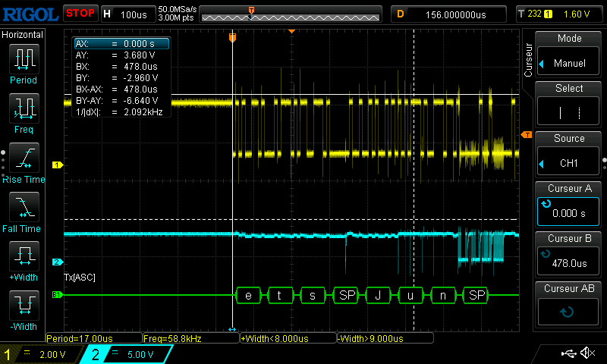Image resolution: width=607 pixels, height=364 pixels.
Task: Click the 50.0MSa/s sample rate readout
Action: pyautogui.click(x=177, y=9)
